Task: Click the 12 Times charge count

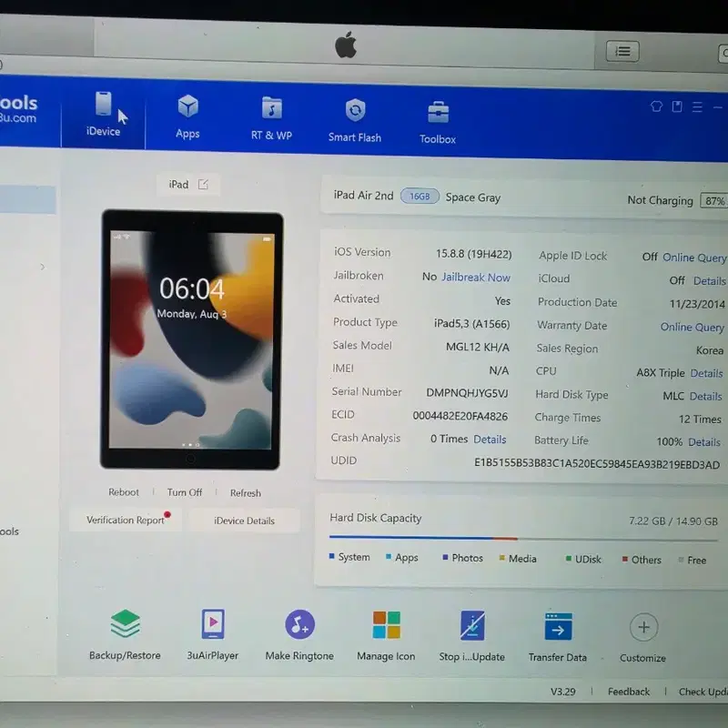Action: [700, 420]
